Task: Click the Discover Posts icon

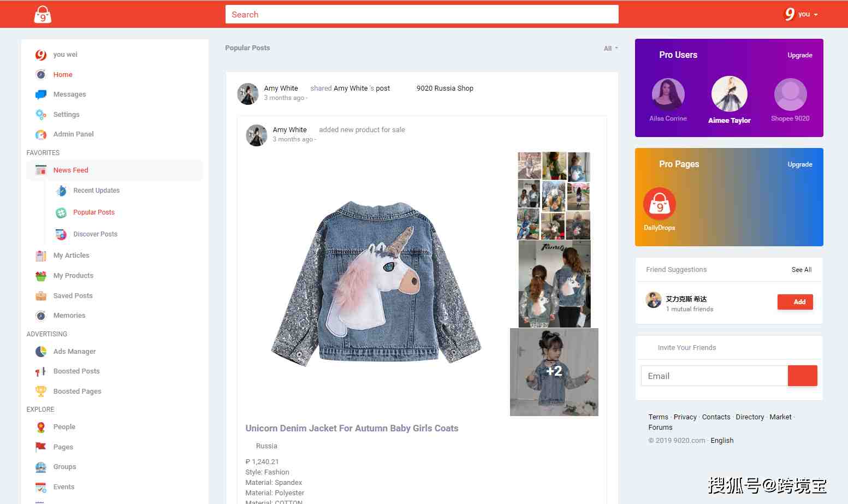Action: pyautogui.click(x=61, y=234)
